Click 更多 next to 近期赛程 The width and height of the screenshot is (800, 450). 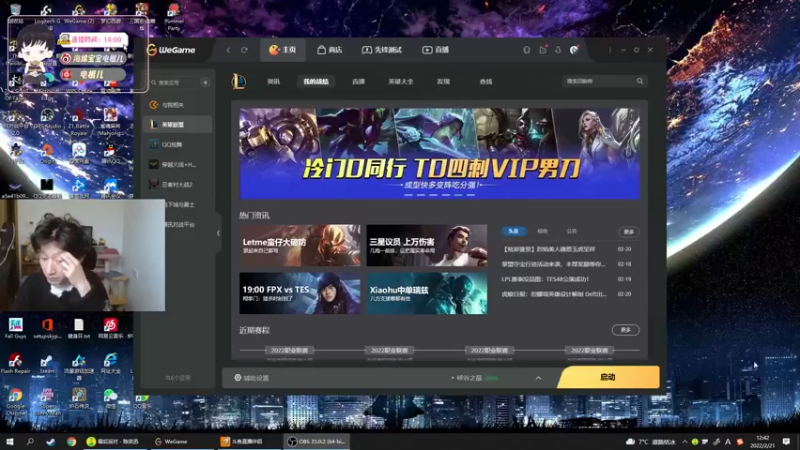626,330
